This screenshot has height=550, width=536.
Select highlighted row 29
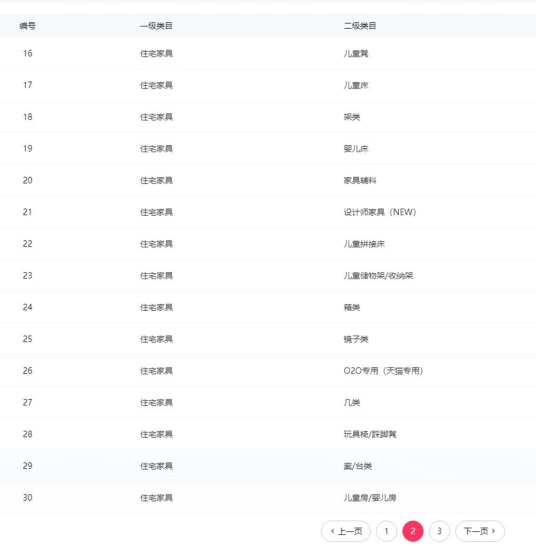268,466
